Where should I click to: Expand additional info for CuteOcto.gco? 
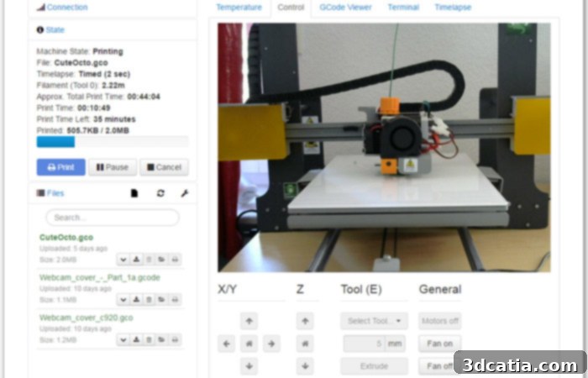click(x=123, y=259)
